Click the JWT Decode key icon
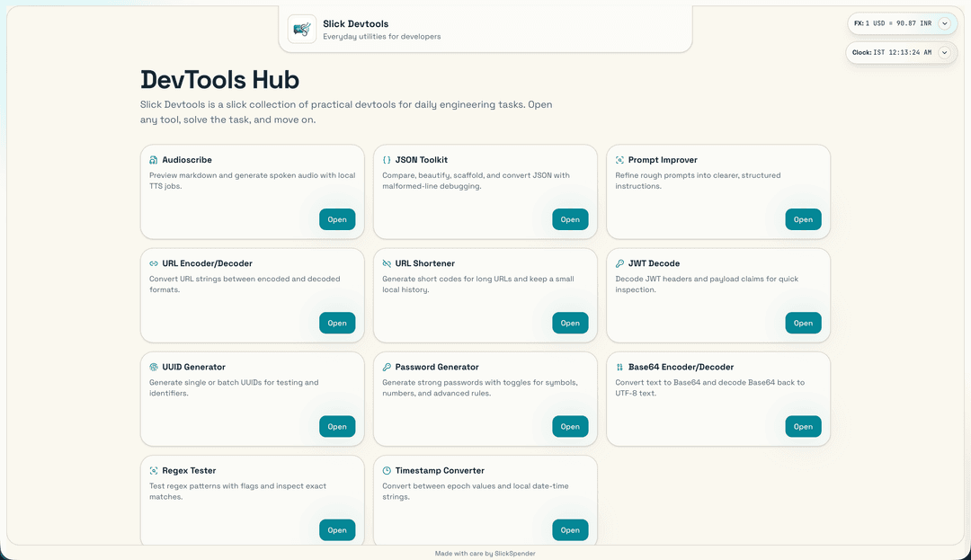 coord(618,262)
